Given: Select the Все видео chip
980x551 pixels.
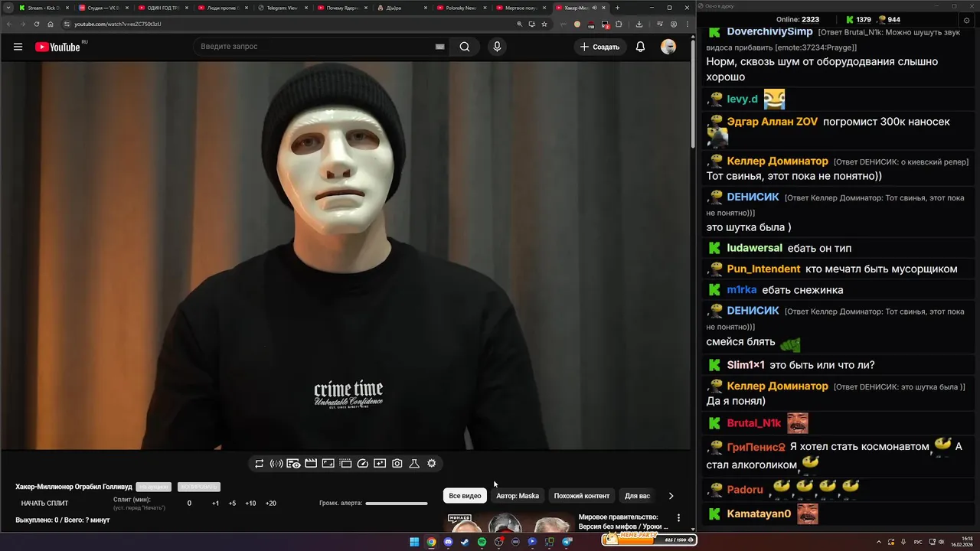Looking at the screenshot, I should (x=465, y=496).
